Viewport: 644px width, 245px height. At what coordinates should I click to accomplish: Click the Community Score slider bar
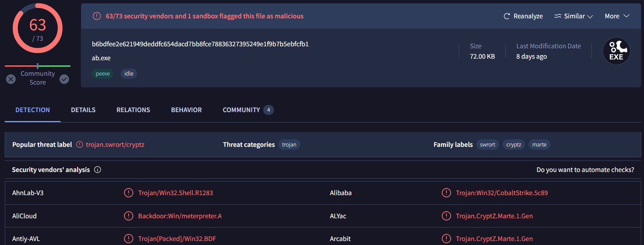38,66
